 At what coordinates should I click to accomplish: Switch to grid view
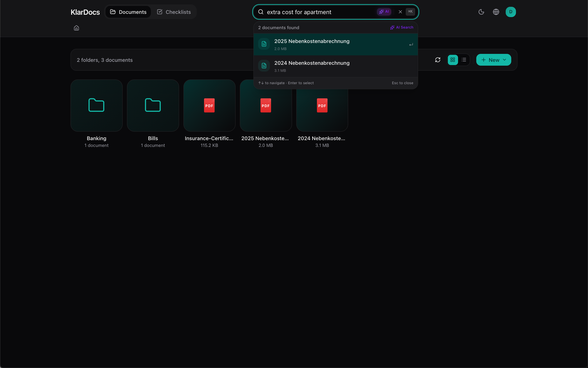click(453, 60)
